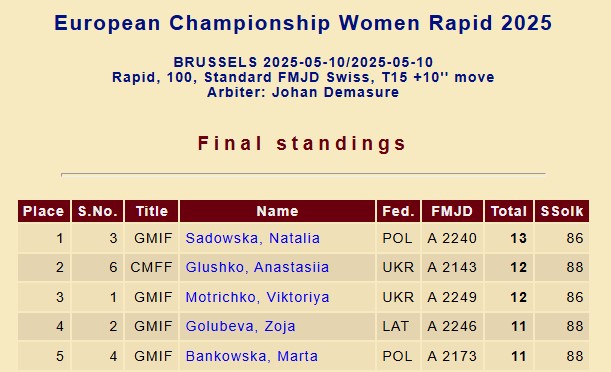This screenshot has height=372, width=611.
Task: Click the European Championship Women Rapid 2025 title
Action: click(303, 23)
